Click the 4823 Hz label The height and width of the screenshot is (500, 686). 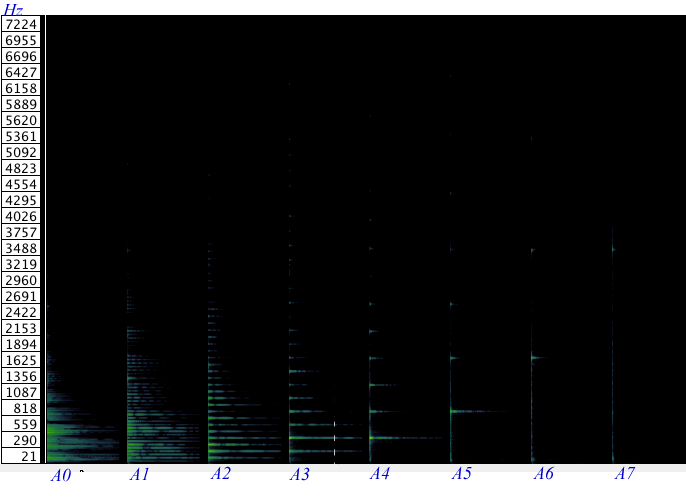coord(21,168)
